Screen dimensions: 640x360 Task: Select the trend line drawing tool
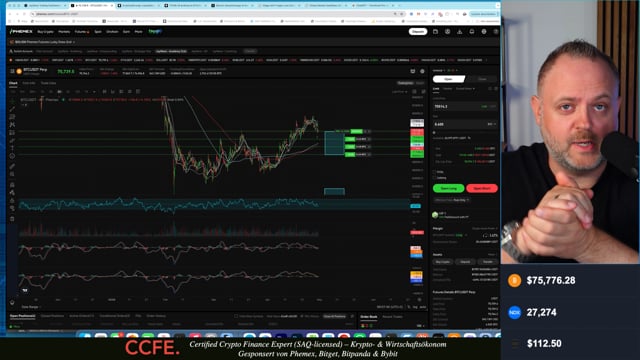[12, 109]
